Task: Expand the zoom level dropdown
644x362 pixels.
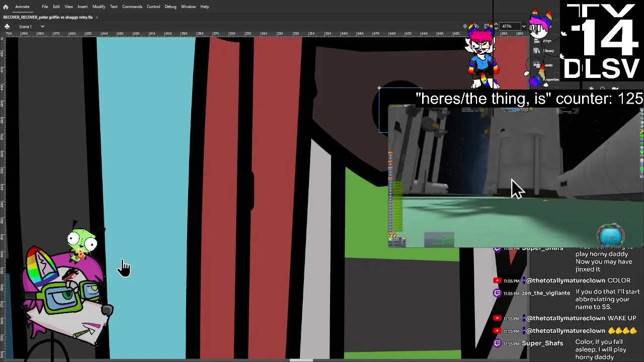Action: point(524,26)
